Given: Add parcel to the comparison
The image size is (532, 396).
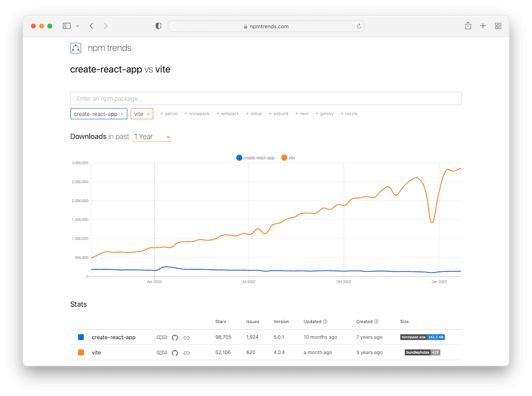Looking at the screenshot, I should point(169,113).
